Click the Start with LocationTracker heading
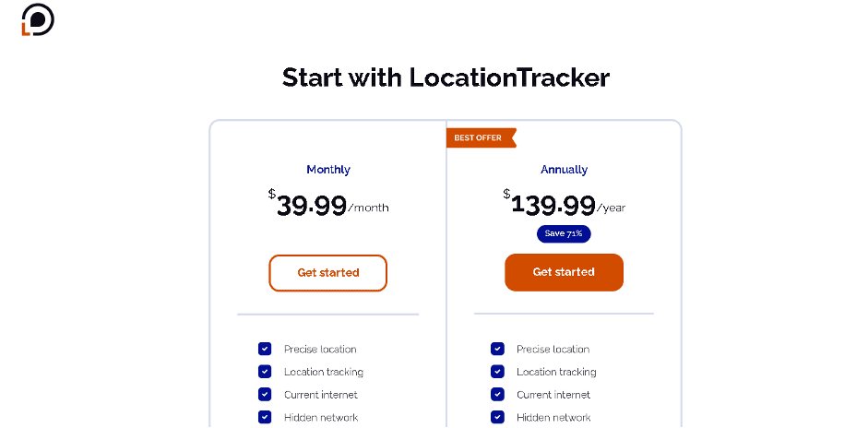The image size is (868, 428). [446, 77]
